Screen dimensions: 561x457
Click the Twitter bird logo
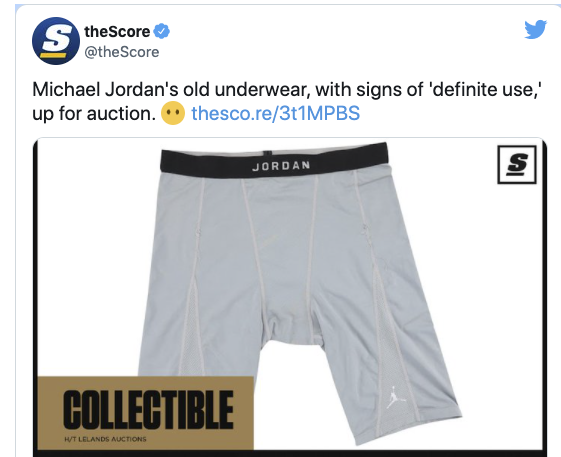coord(536,29)
